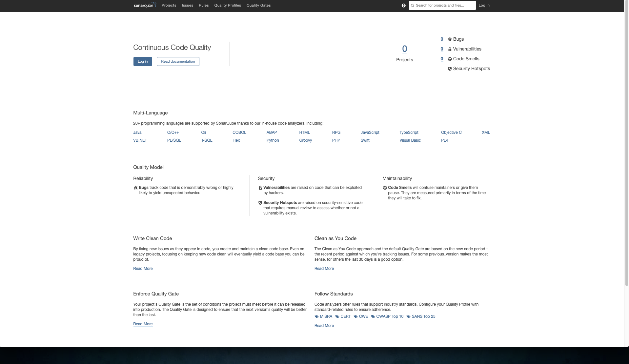Click the search magnifier icon

pos(413,6)
